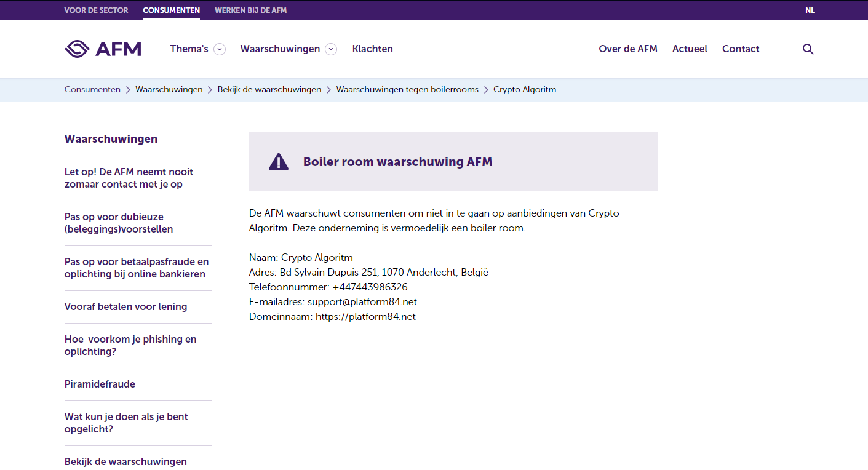Switch to Voor de sector tab

tap(96, 10)
